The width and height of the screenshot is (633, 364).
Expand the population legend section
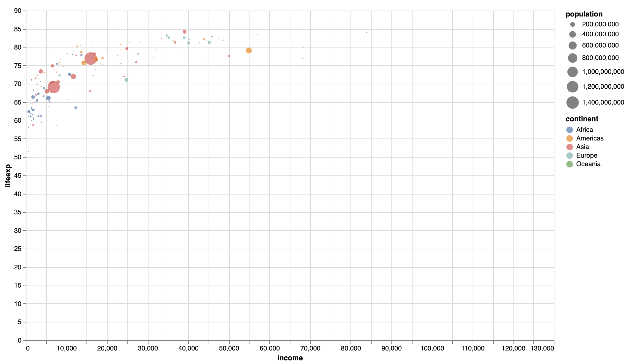[584, 14]
